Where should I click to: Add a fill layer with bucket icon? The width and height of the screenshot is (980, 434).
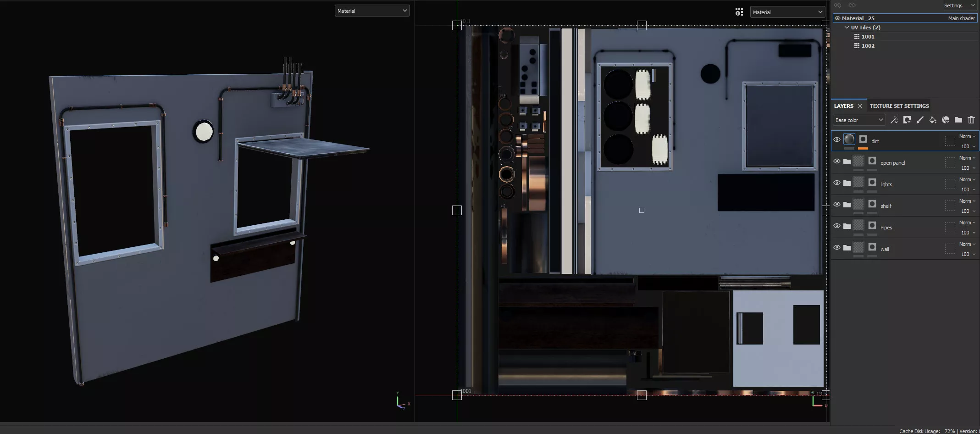[932, 120]
